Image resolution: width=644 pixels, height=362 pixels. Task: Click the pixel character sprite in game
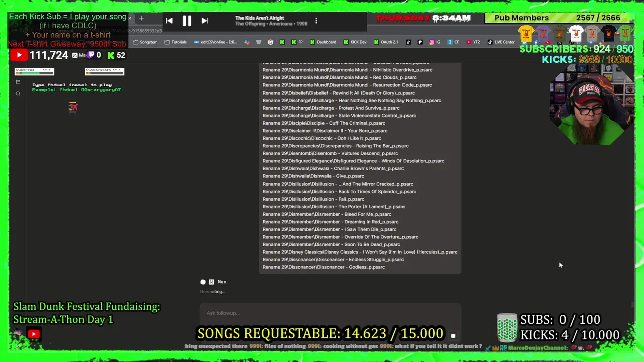tap(73, 107)
